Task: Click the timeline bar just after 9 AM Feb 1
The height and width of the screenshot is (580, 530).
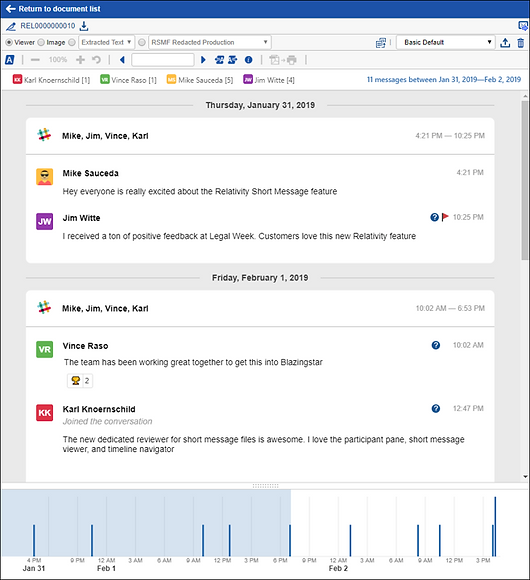Action: (203, 540)
